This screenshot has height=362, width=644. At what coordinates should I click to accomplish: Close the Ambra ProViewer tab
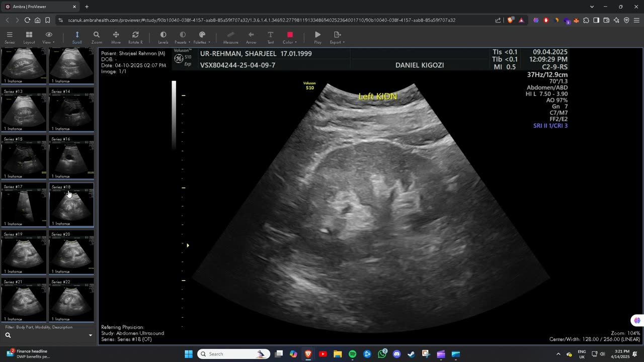[74, 7]
